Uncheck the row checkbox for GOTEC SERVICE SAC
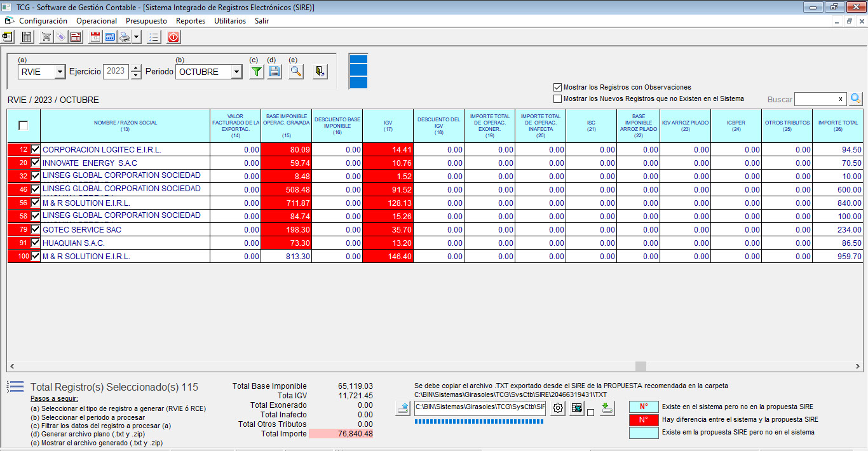The width and height of the screenshot is (868, 451). click(36, 230)
